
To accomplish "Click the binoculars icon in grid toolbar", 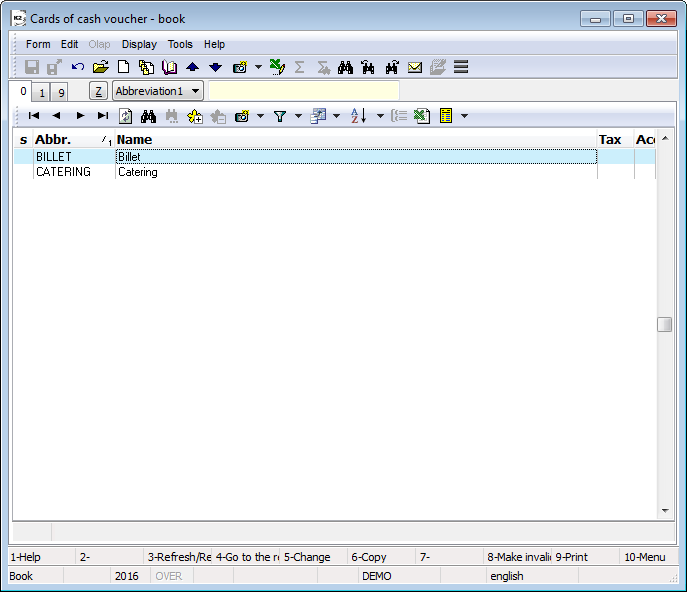I will [149, 116].
